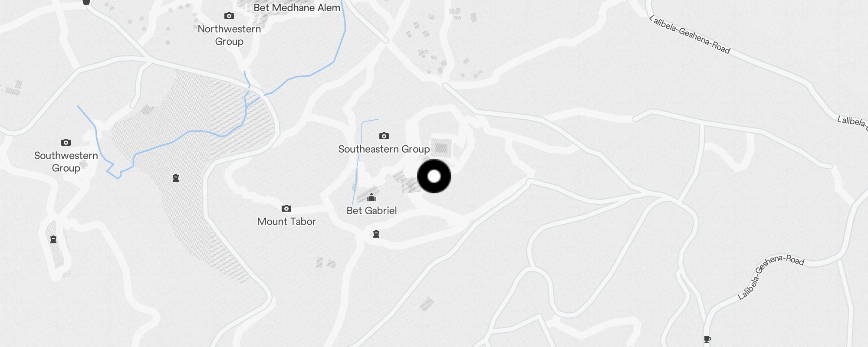Select the curved lower Lalibela-Geshena-Road label
868x347 pixels.
[x=771, y=276]
